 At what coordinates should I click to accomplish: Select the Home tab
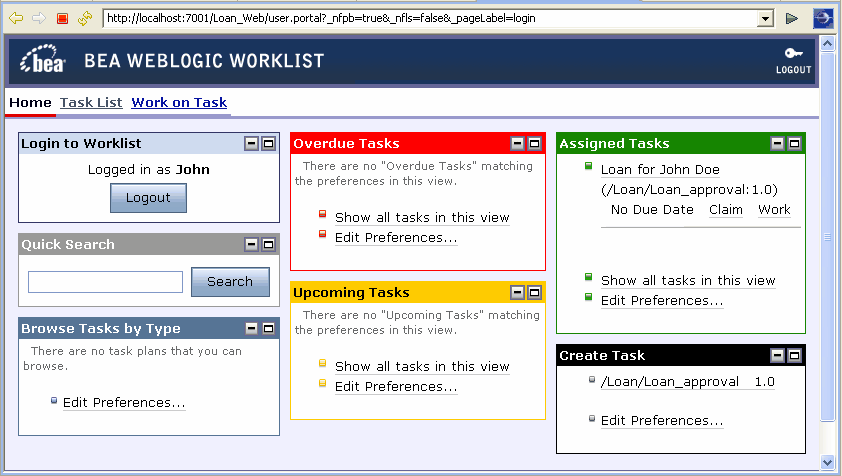coord(30,103)
